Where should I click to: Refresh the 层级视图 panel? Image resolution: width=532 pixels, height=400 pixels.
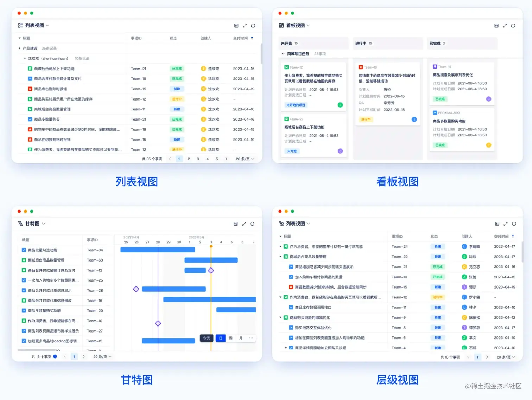point(514,224)
